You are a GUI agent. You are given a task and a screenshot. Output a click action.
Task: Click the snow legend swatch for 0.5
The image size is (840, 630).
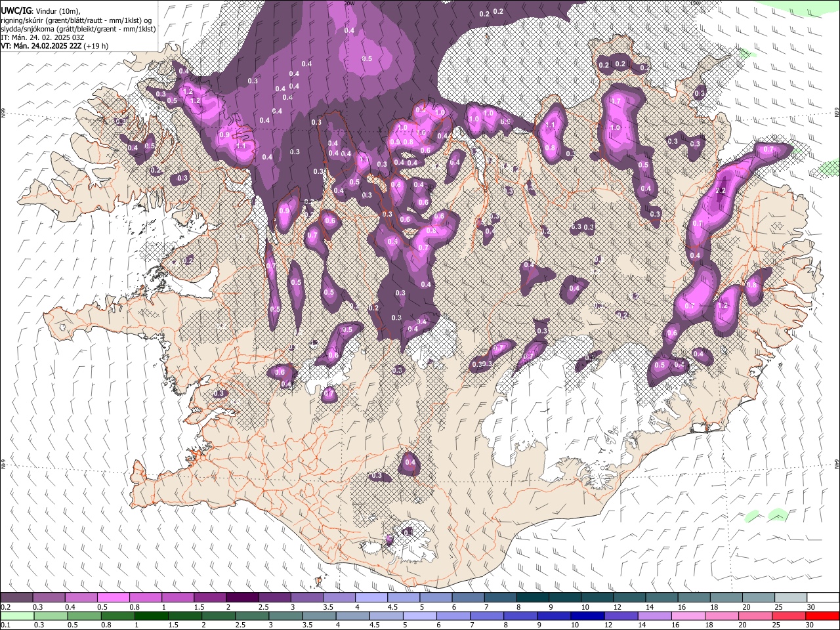[113, 597]
